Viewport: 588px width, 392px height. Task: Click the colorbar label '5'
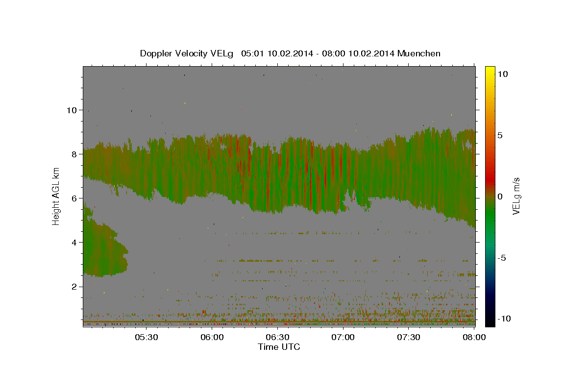coord(500,135)
